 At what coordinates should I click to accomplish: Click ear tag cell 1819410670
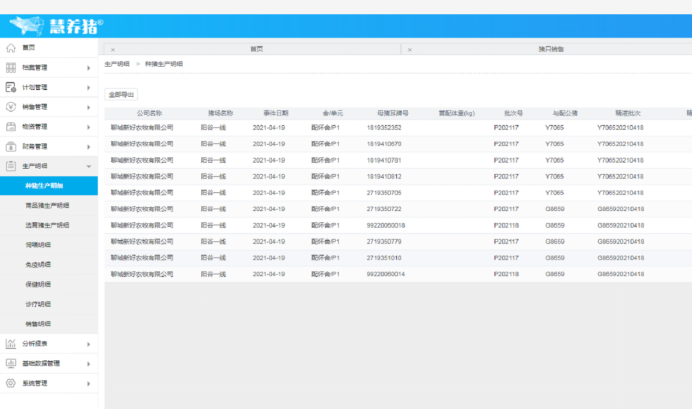(384, 144)
